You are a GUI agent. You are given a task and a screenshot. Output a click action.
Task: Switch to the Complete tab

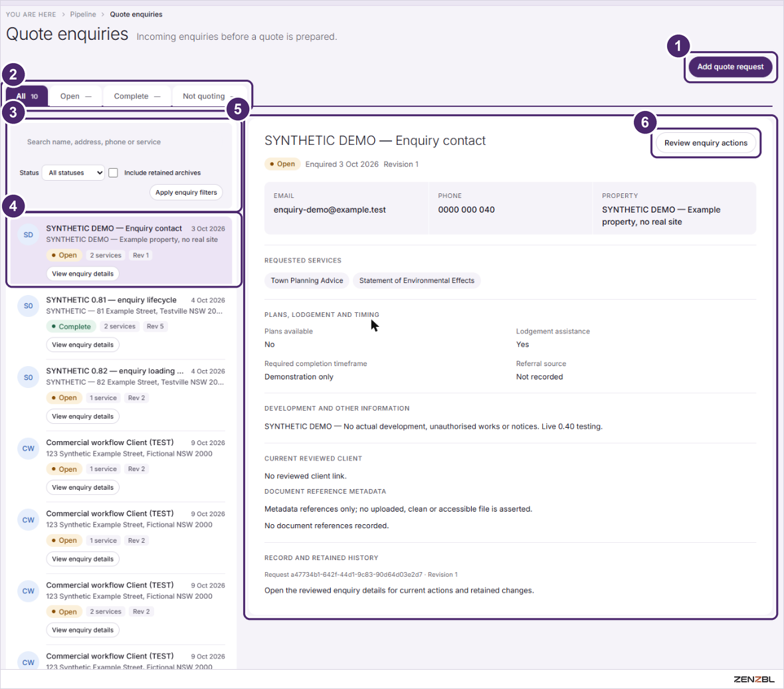pyautogui.click(x=136, y=96)
